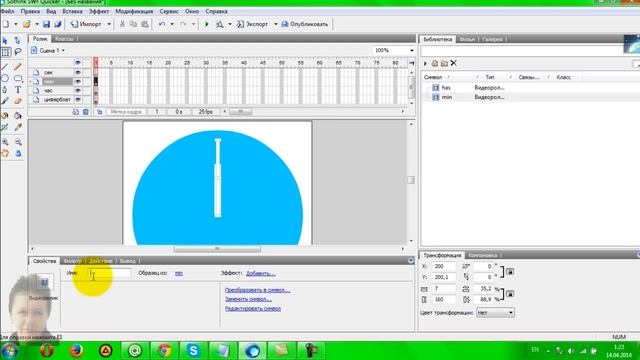The height and width of the screenshot is (360, 640).
Task: Delete layer trash icon
Action: point(86,112)
